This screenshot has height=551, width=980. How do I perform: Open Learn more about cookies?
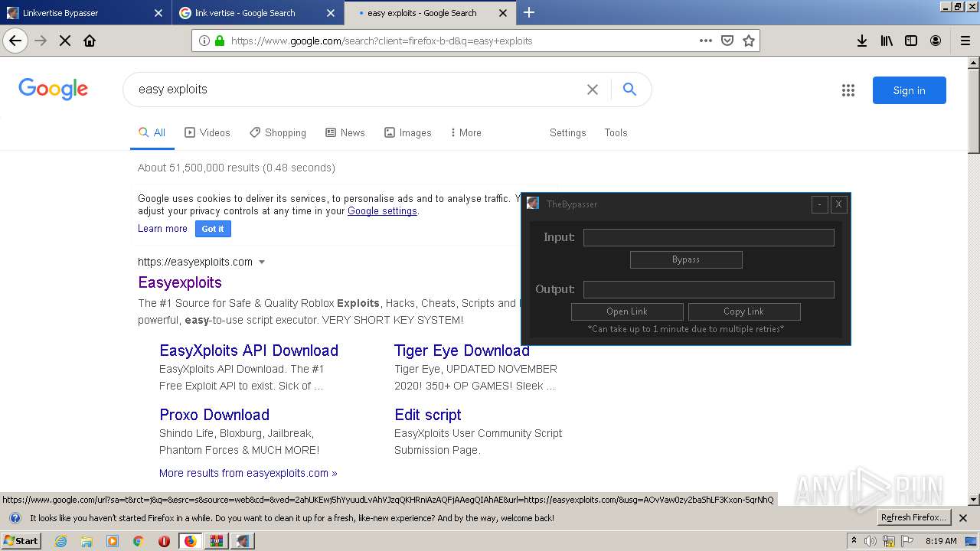[x=162, y=228]
